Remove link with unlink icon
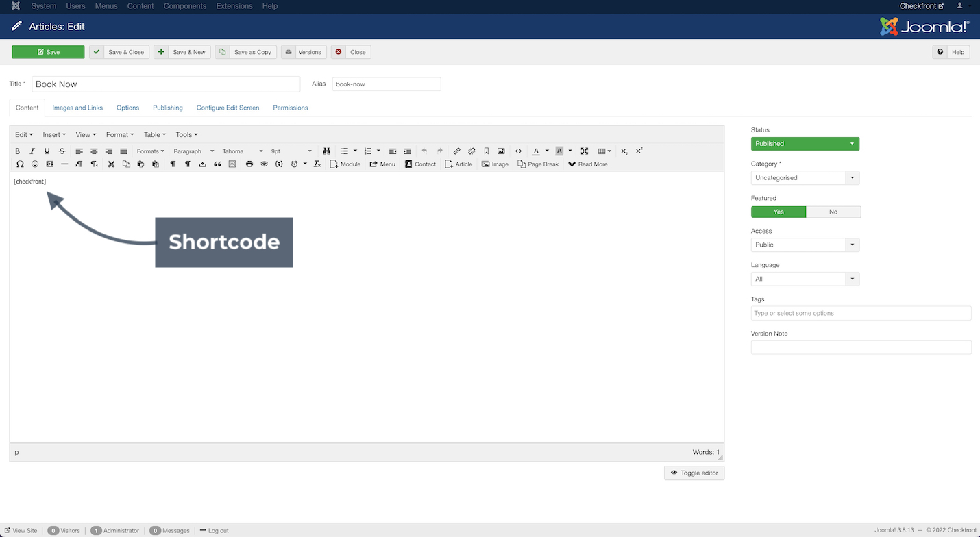This screenshot has width=980, height=537. 471,151
